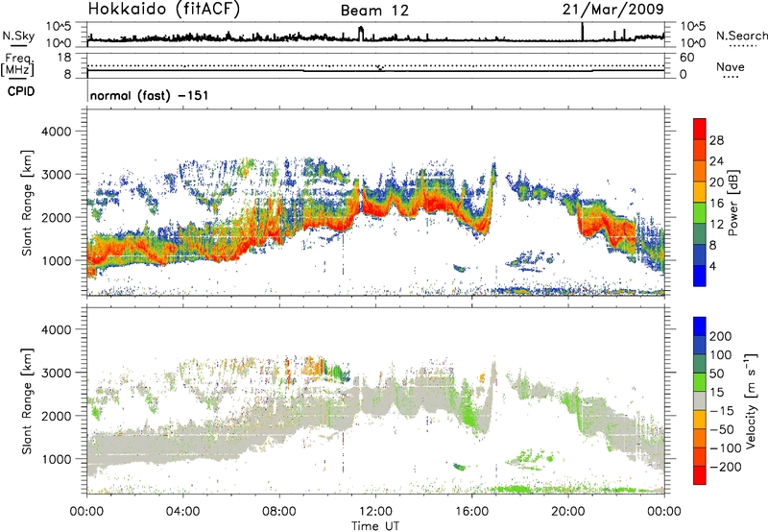
Task: Click the '20:00' time tick label
Action: pos(567,512)
